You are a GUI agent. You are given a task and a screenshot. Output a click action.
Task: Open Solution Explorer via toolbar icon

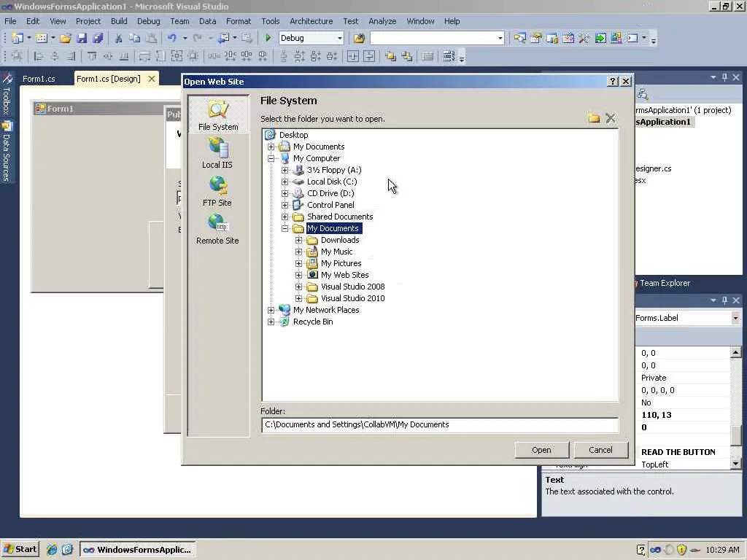pyautogui.click(x=519, y=38)
